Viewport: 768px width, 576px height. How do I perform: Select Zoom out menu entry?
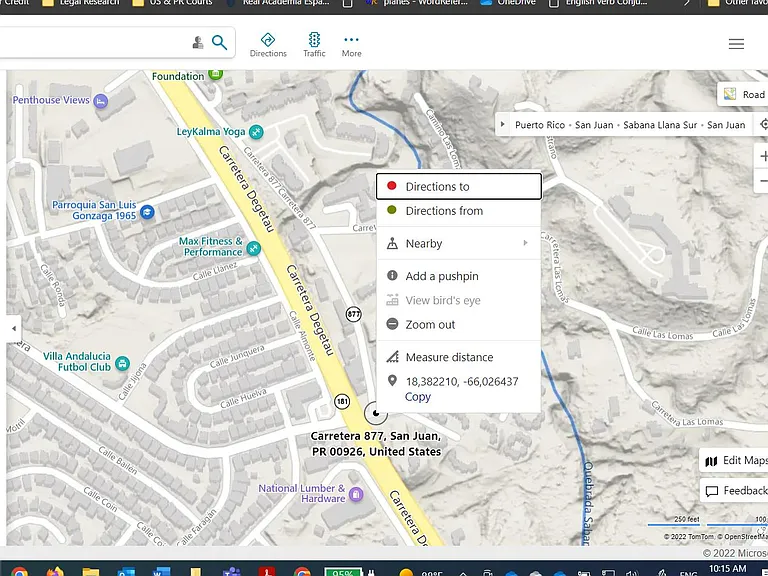pyautogui.click(x=459, y=324)
